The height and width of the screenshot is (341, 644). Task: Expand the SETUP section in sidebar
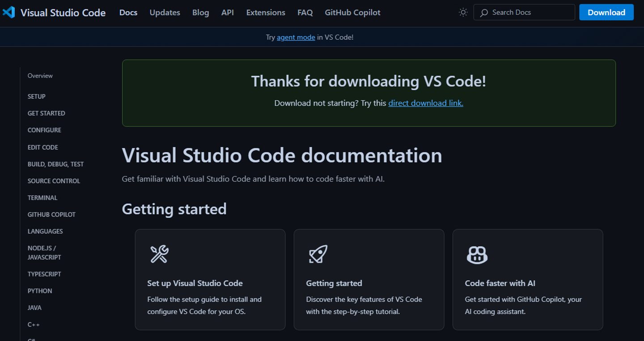point(37,97)
